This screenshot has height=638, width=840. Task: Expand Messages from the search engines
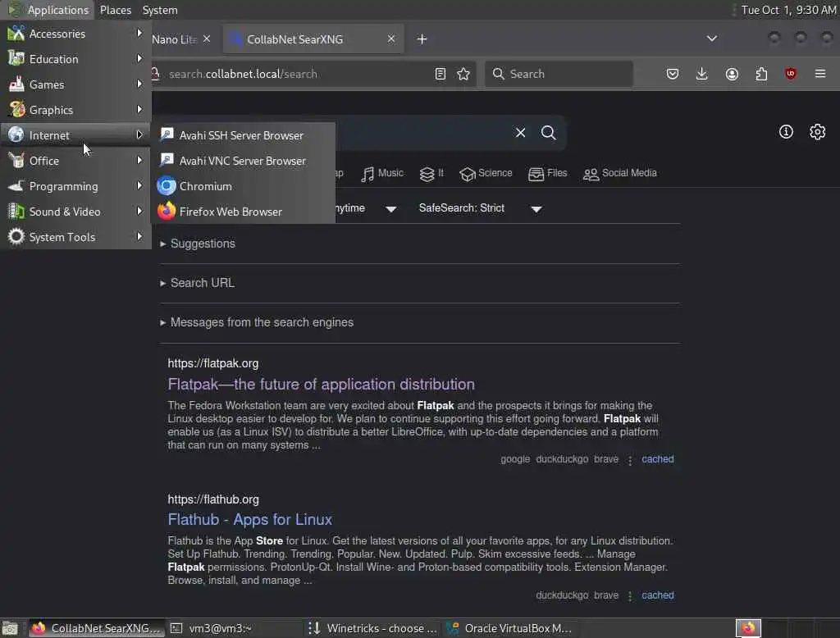[257, 322]
